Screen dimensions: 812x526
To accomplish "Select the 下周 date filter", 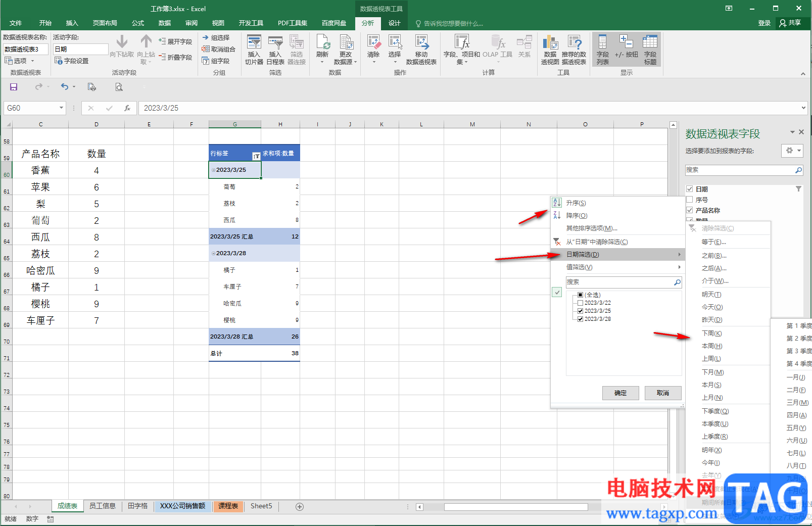I will click(711, 333).
